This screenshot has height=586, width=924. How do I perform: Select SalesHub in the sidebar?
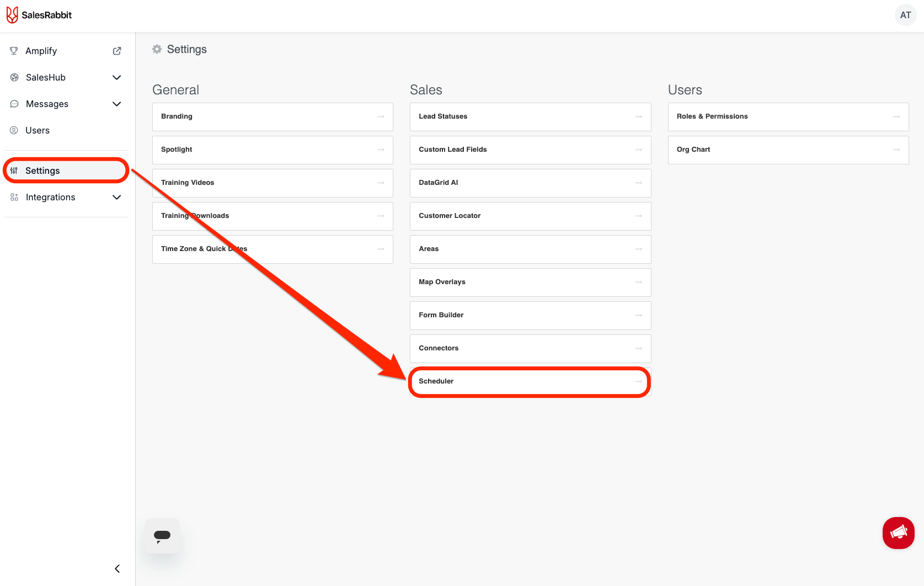click(66, 77)
